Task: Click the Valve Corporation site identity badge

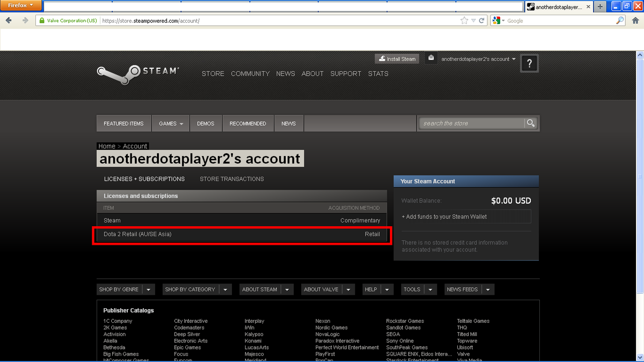Action: tap(68, 21)
